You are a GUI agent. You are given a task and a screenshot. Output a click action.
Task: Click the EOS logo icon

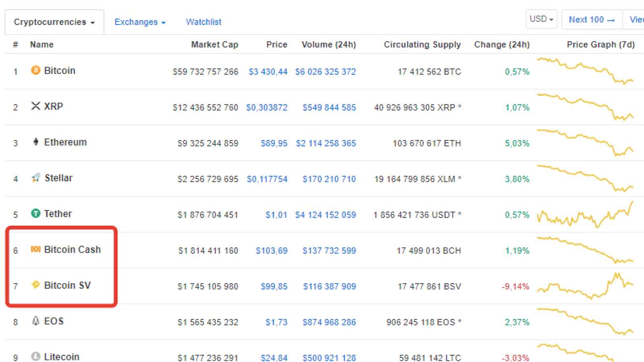tap(36, 321)
